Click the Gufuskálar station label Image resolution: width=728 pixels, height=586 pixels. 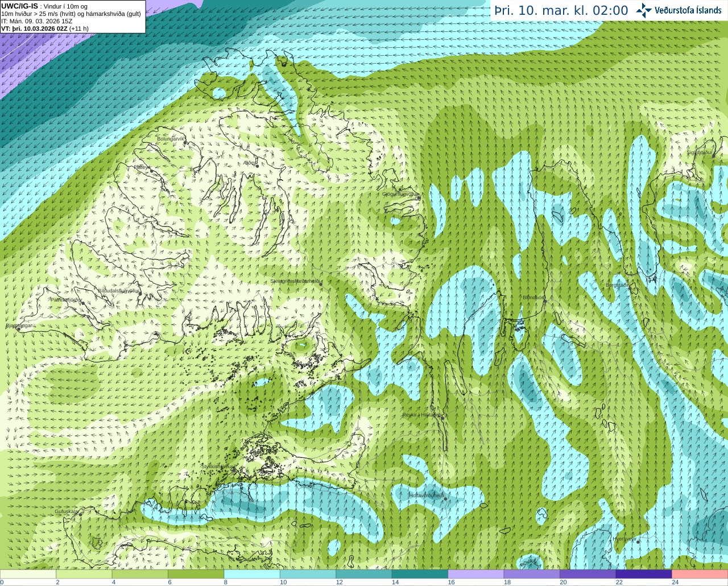[66, 511]
